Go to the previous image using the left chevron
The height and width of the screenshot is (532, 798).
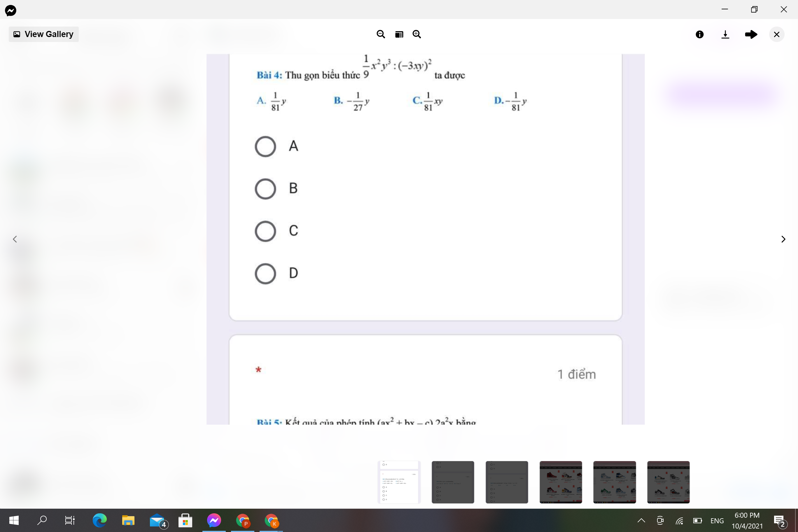[15, 239]
